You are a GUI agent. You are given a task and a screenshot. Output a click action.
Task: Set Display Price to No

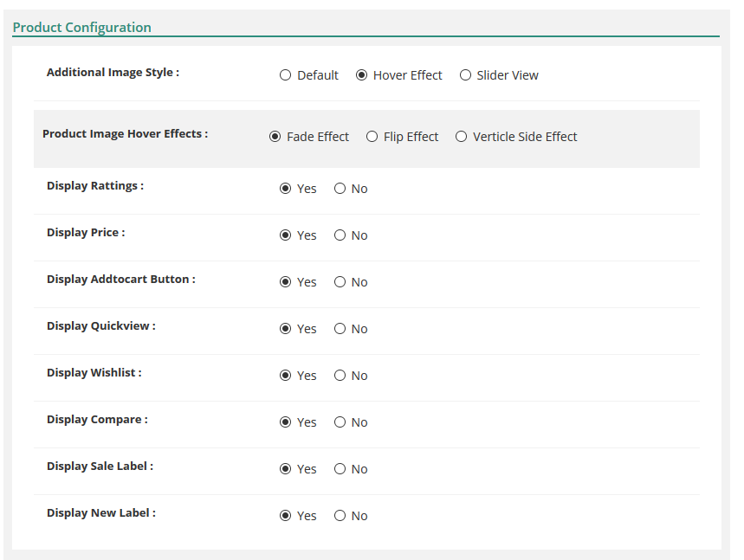340,235
